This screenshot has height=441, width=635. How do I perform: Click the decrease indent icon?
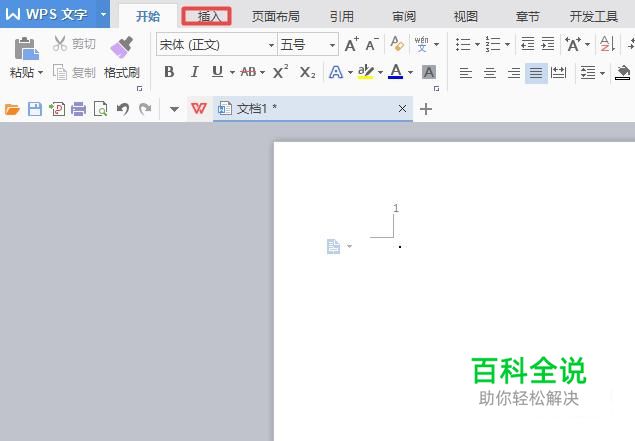tap(527, 44)
